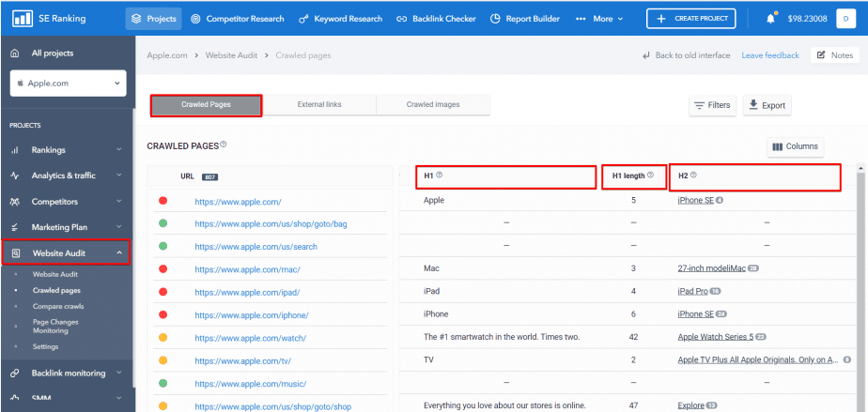Click the Export button
Viewport: 868px width, 412px height.
click(x=767, y=105)
